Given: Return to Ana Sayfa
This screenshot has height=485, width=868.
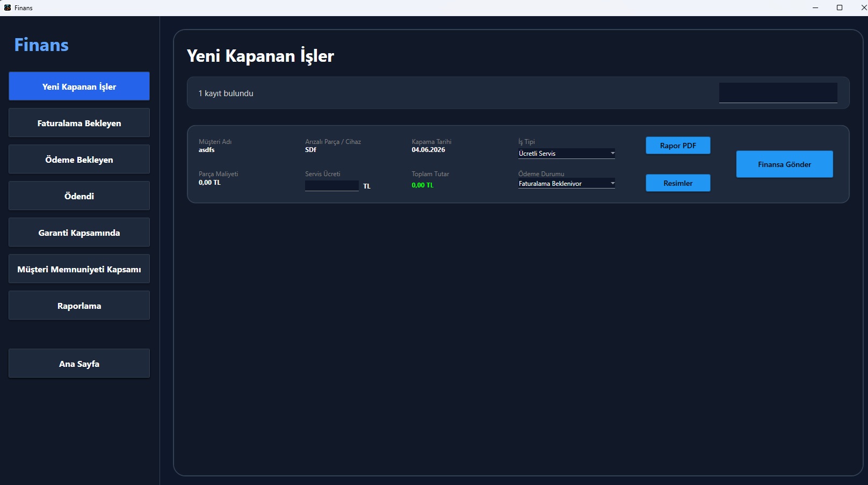Looking at the screenshot, I should [x=79, y=363].
